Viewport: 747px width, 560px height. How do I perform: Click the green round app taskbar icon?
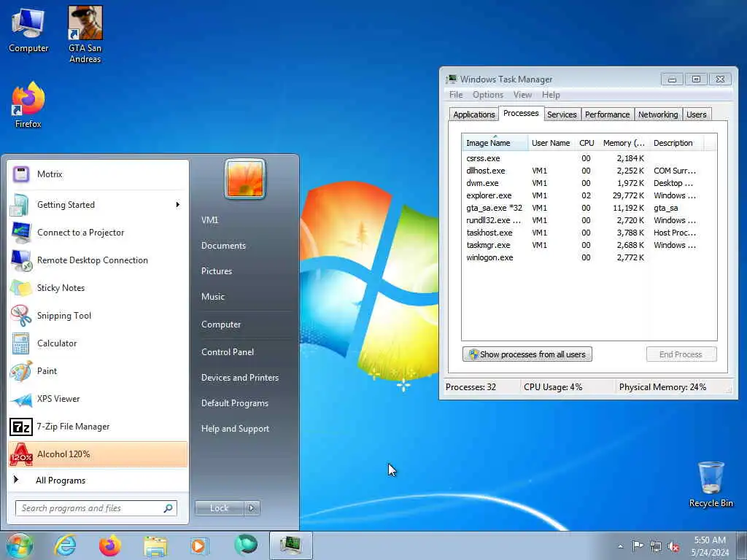(245, 545)
